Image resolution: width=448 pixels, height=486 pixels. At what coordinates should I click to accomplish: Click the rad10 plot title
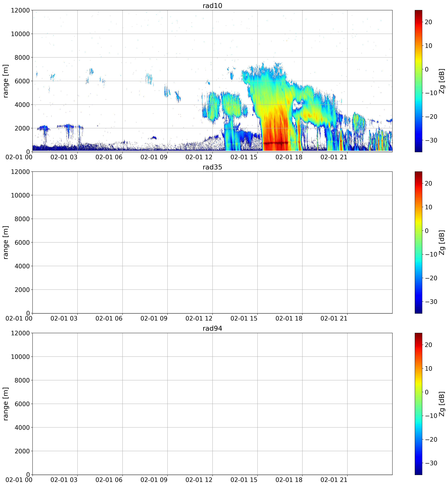(x=212, y=6)
